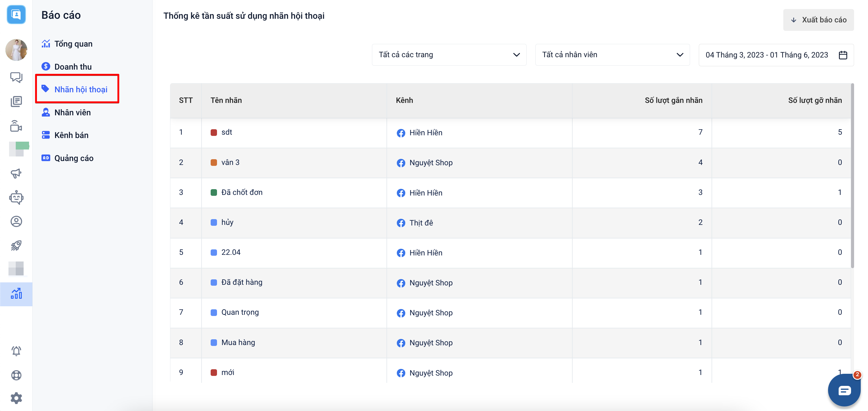Click the Xuất báo cáo button

(818, 20)
